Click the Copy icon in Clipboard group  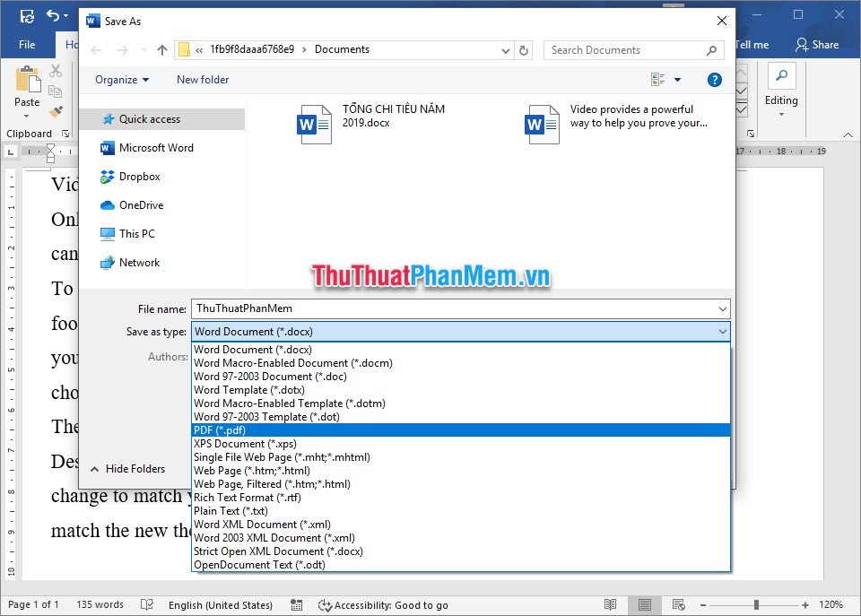pyautogui.click(x=55, y=91)
